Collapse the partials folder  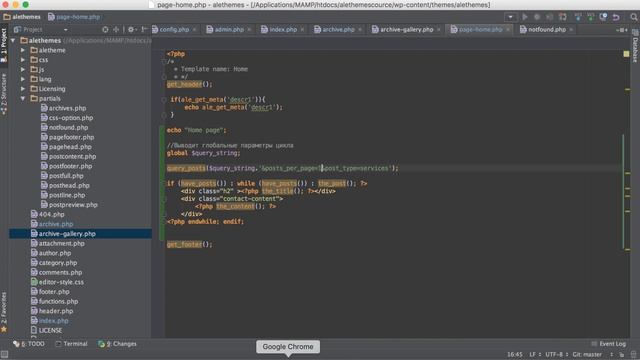click(23, 99)
